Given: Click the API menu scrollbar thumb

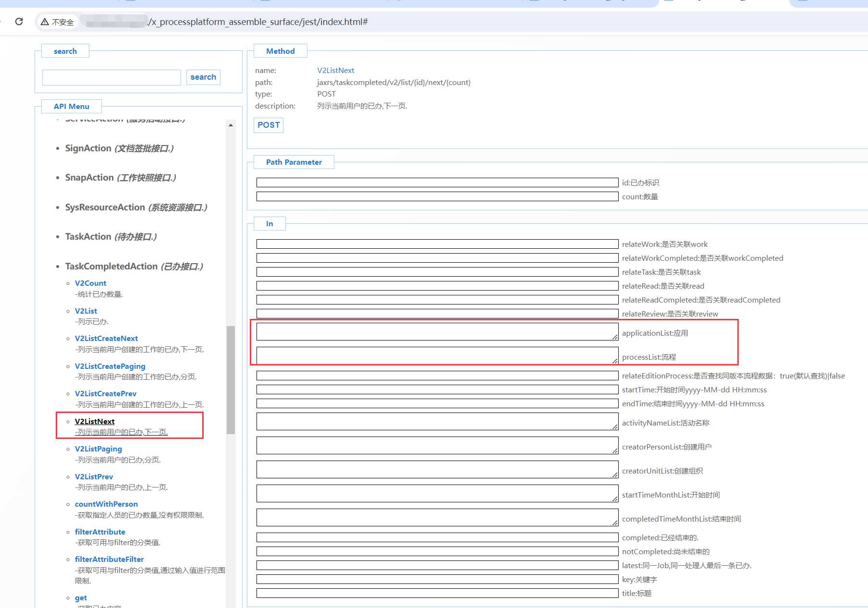Looking at the screenshot, I should (231, 379).
